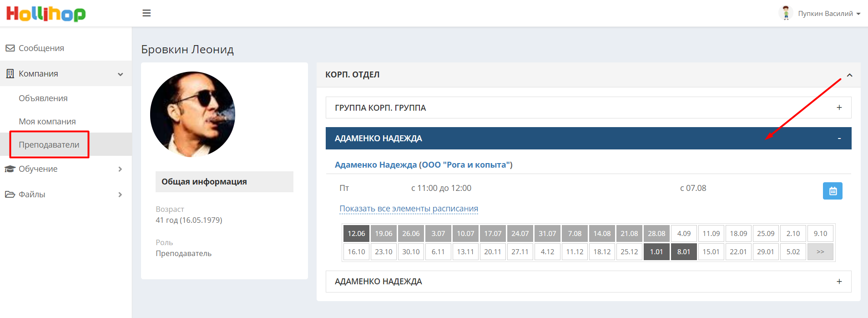This screenshot has width=868, height=318.
Task: Click the building icon next to Компания
Action: 10,73
